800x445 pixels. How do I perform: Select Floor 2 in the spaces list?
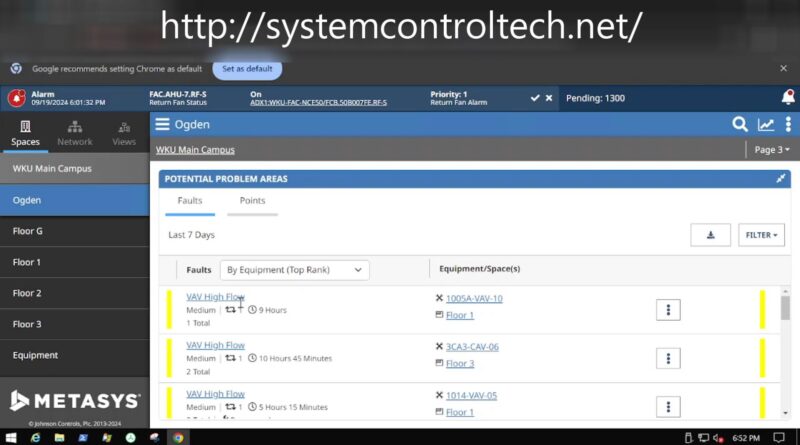click(x=74, y=293)
